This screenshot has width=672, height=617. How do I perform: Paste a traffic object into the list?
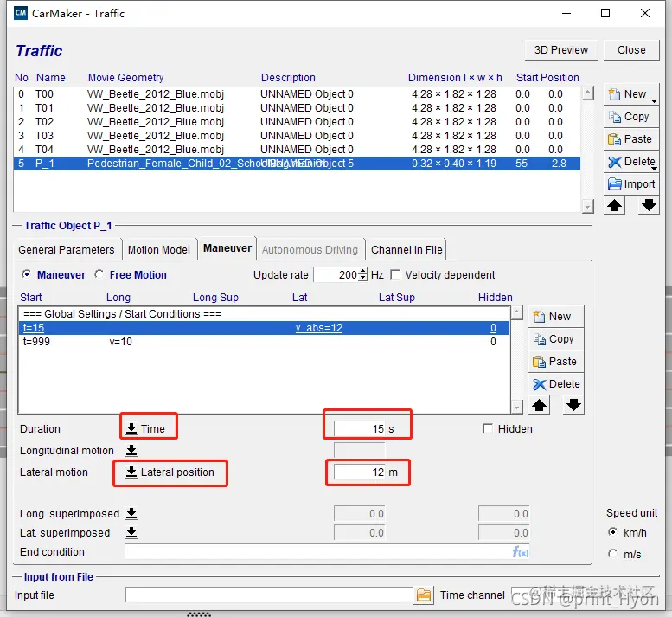click(630, 139)
